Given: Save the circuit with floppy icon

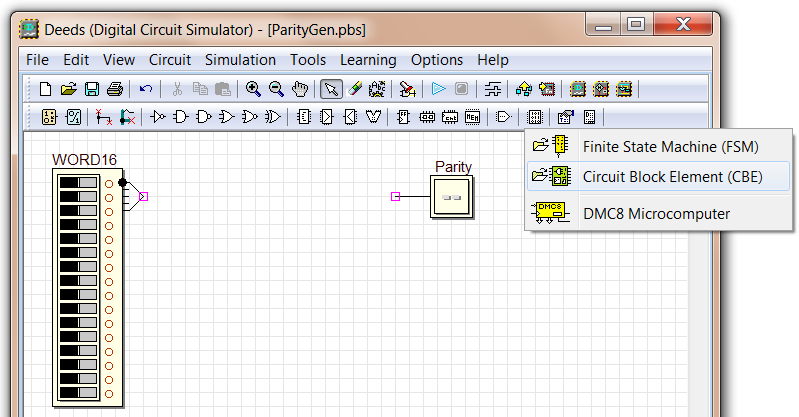Looking at the screenshot, I should 92,89.
